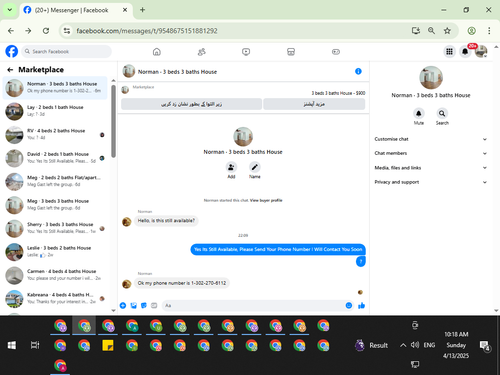Open the volume speaker tray icon
Viewport: 500px width, 375px height.
[x=415, y=345]
